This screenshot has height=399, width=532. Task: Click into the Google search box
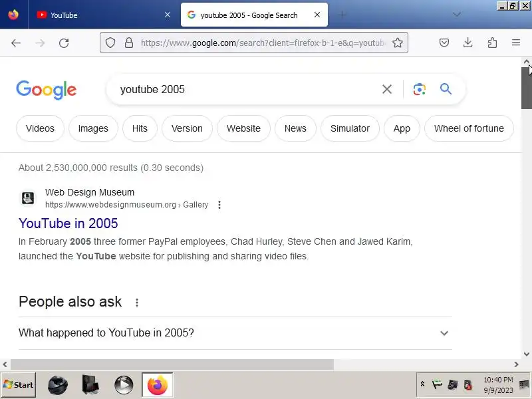tap(244, 89)
